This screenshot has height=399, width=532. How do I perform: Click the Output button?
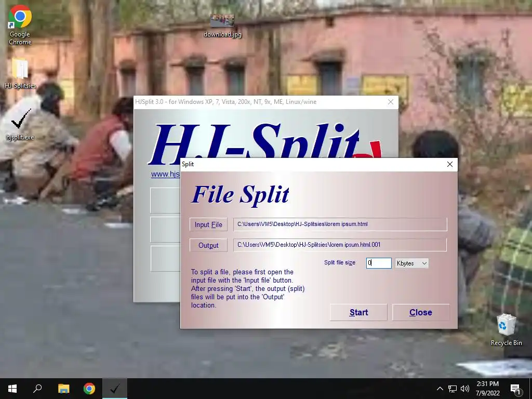click(x=208, y=245)
